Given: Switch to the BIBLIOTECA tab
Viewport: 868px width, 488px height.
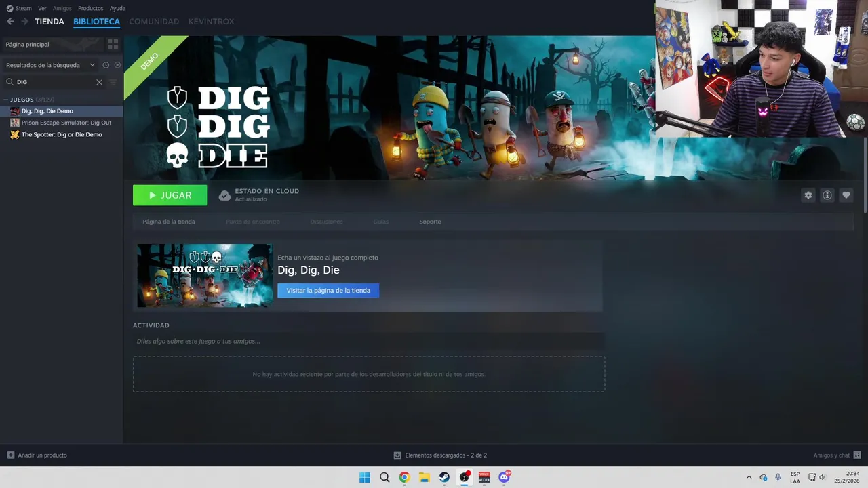Looking at the screenshot, I should 96,22.
